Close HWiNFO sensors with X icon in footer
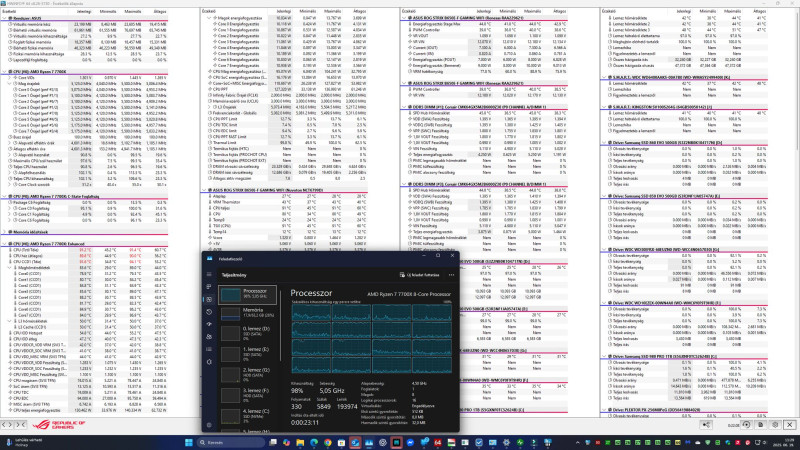 [790, 424]
